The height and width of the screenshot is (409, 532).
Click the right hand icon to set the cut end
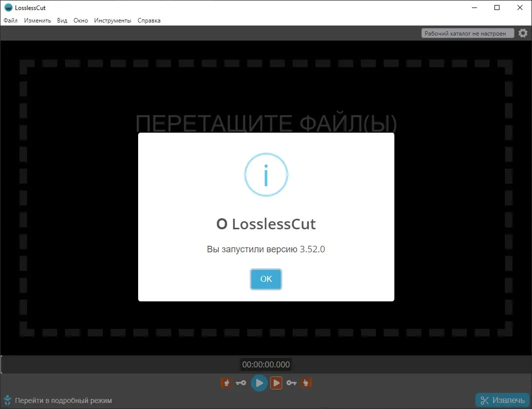pos(306,383)
